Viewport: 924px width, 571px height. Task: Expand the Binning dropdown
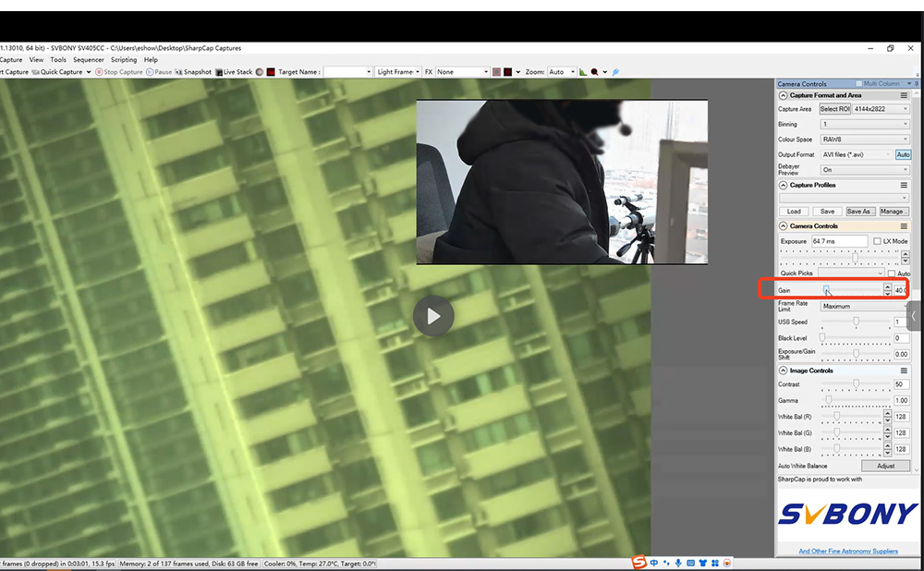[865, 124]
